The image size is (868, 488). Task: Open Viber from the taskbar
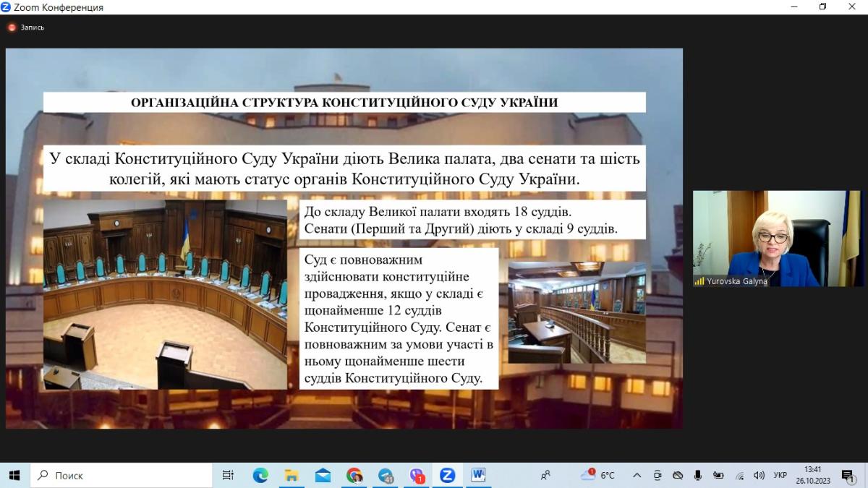417,475
